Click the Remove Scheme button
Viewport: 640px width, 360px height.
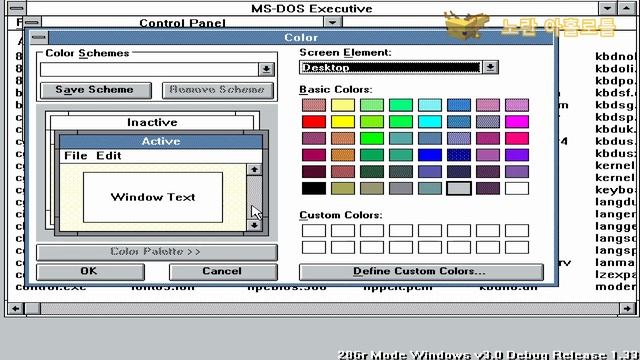tap(218, 90)
